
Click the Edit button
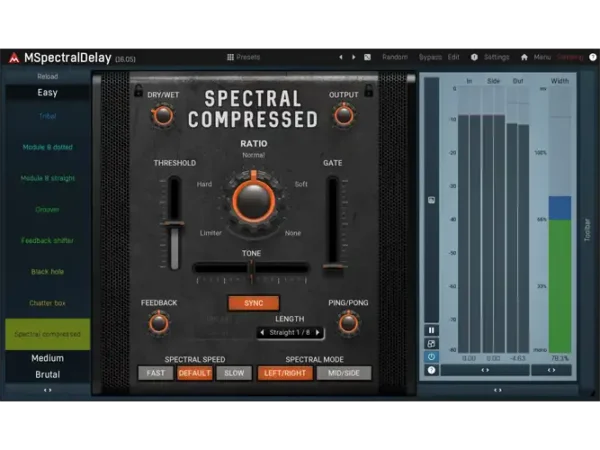(453, 57)
